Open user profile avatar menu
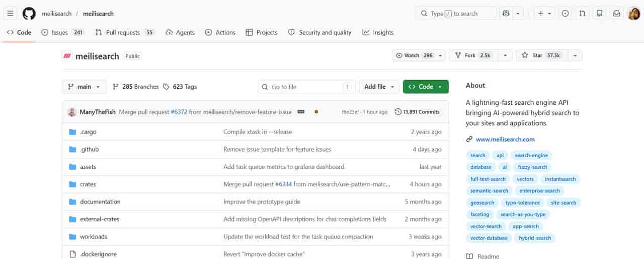Screen dimensions: 644x259 (633, 14)
